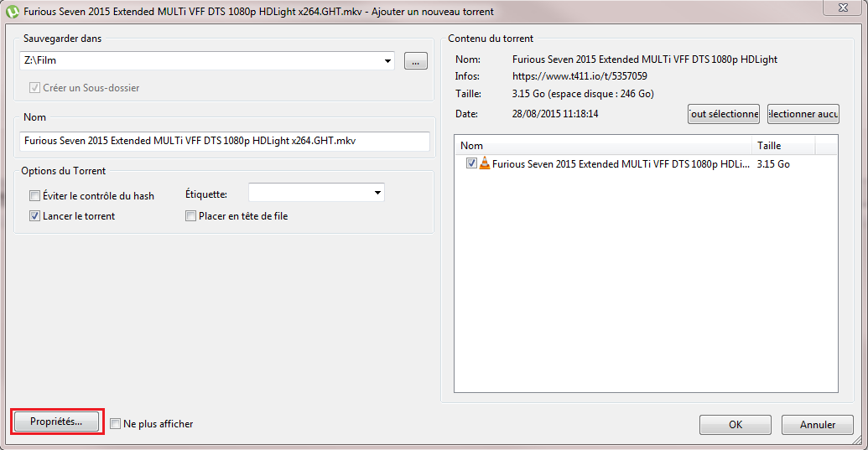Open Propriétés... dialog
Screen dimensions: 868x450
tap(56, 422)
